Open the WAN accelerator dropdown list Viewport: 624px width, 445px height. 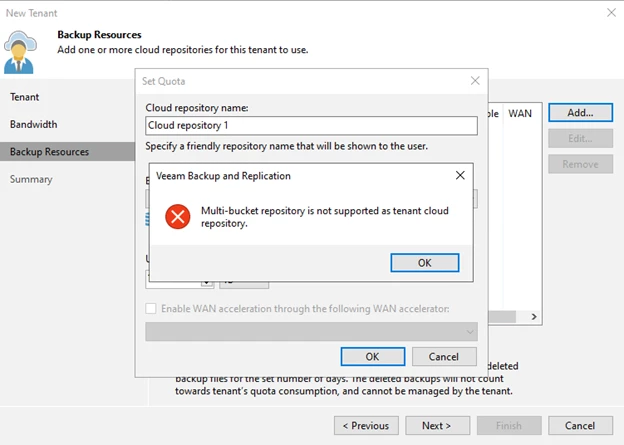click(311, 332)
